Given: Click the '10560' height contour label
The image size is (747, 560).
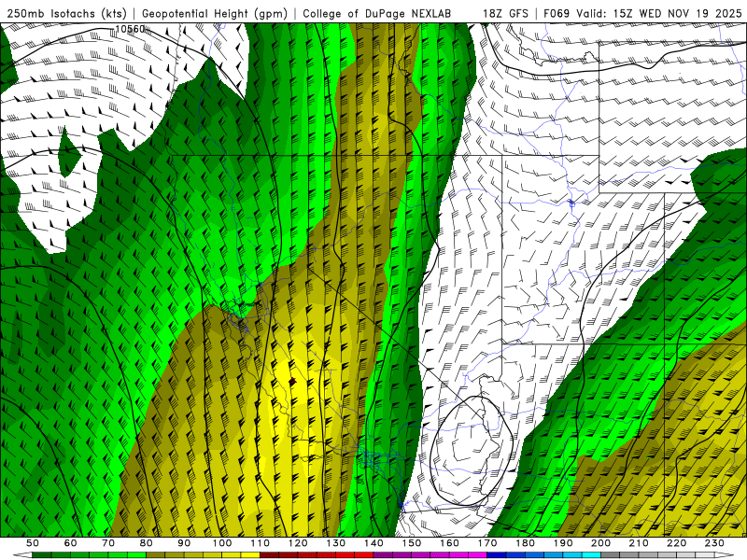Looking at the screenshot, I should pyautogui.click(x=131, y=29).
